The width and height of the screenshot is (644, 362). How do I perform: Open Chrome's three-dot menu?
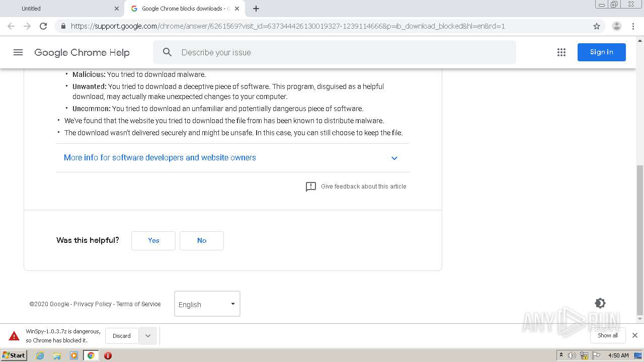tap(633, 26)
